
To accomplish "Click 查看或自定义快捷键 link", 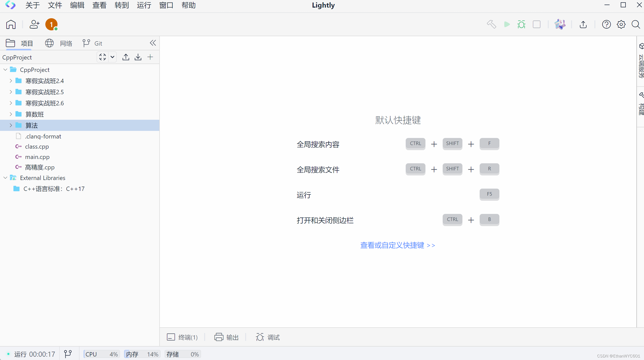I will click(x=397, y=245).
